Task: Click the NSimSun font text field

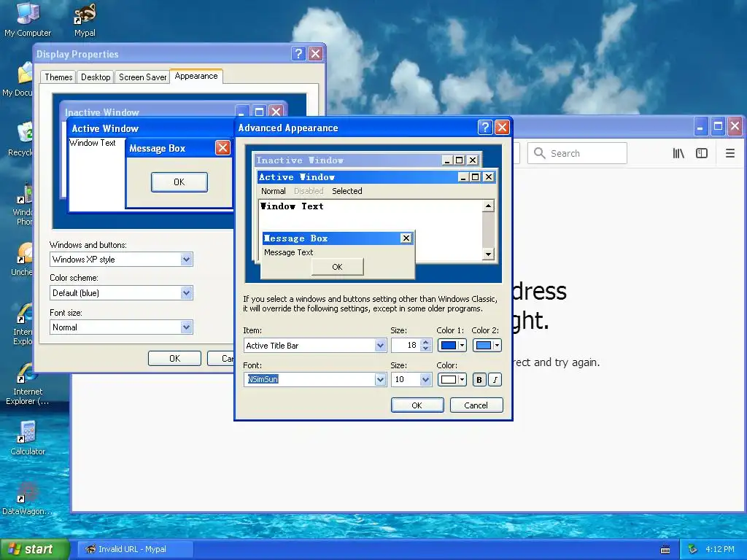Action: pos(309,379)
